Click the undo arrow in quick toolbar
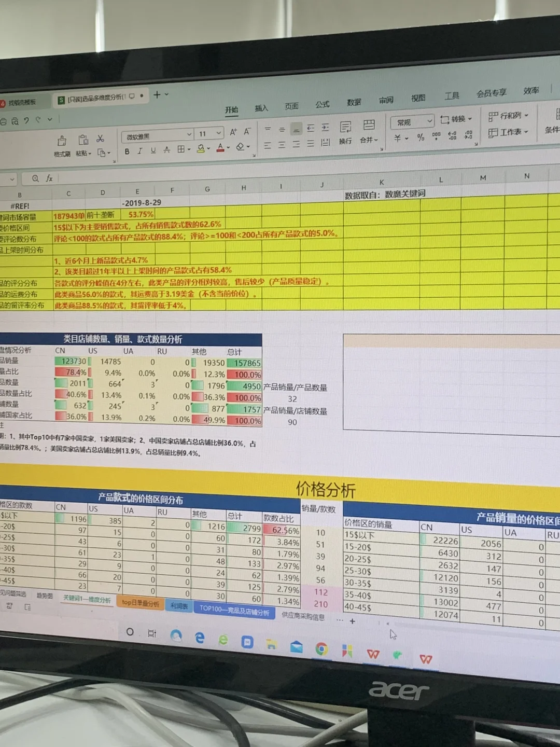This screenshot has width=560, height=747. pos(27,120)
